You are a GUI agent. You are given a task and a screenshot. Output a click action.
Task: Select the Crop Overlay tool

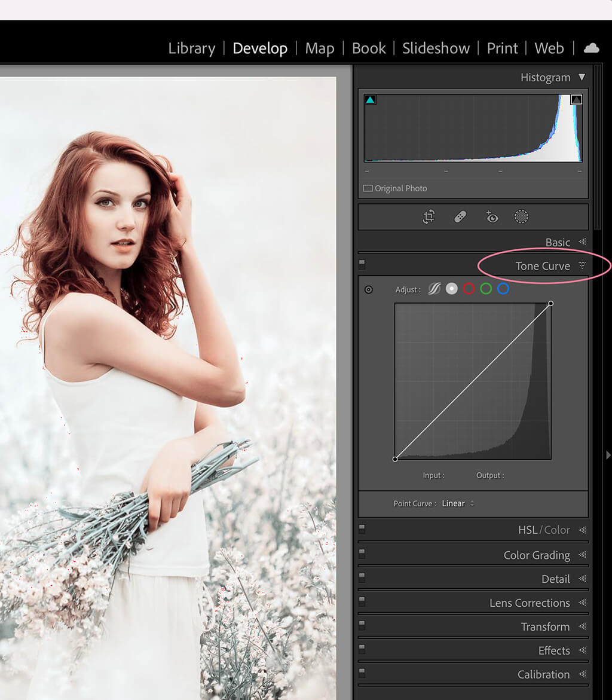[428, 216]
